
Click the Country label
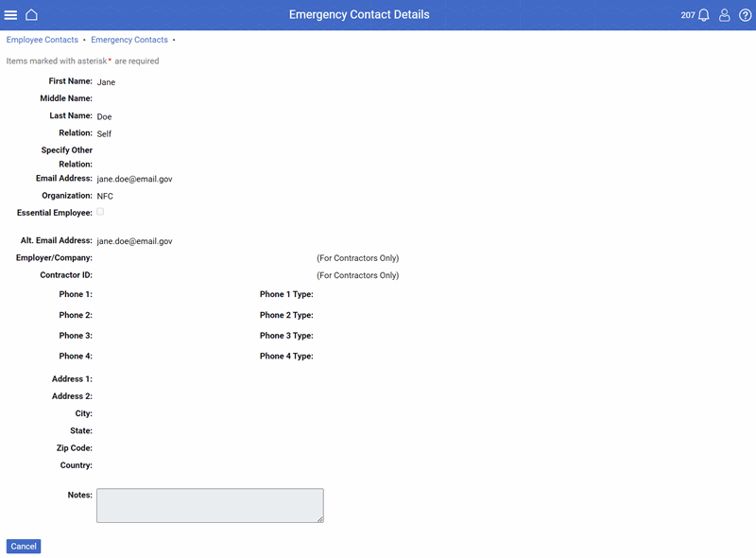(77, 465)
